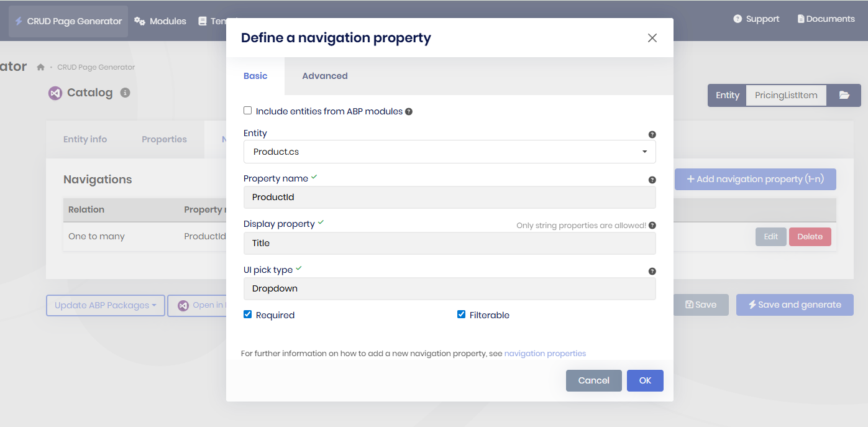Viewport: 868px width, 427px height.
Task: Click the Display property Title field
Action: (449, 243)
